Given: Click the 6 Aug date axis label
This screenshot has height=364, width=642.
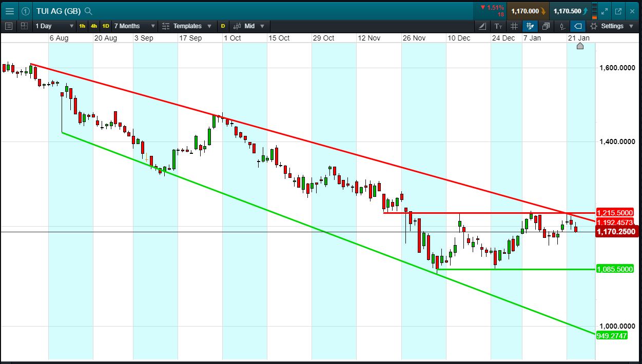Looking at the screenshot, I should coord(59,38).
